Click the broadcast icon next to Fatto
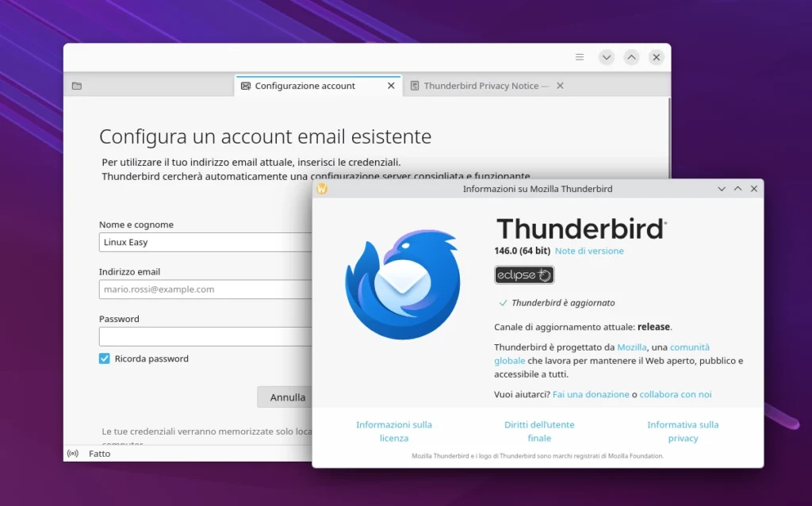Screen dimensions: 812x506 73,454
